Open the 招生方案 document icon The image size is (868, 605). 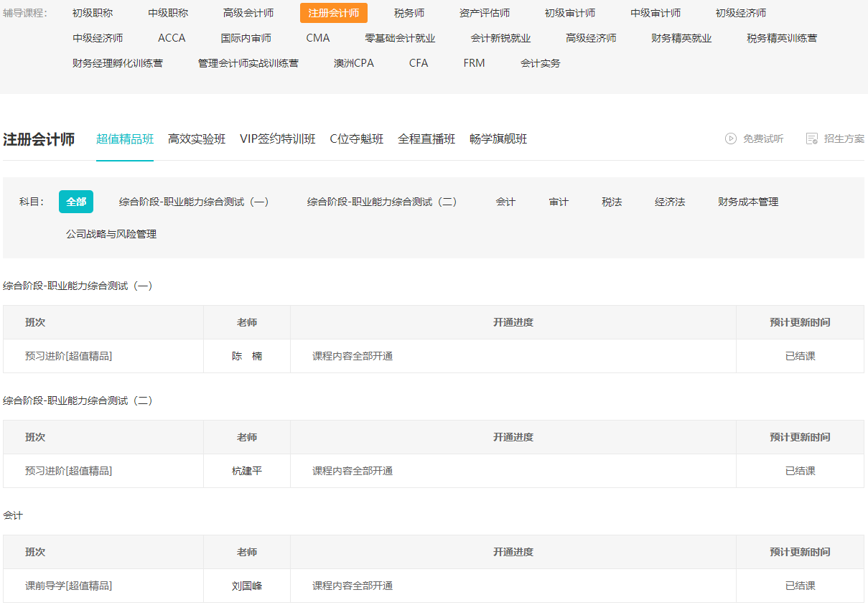coord(813,140)
